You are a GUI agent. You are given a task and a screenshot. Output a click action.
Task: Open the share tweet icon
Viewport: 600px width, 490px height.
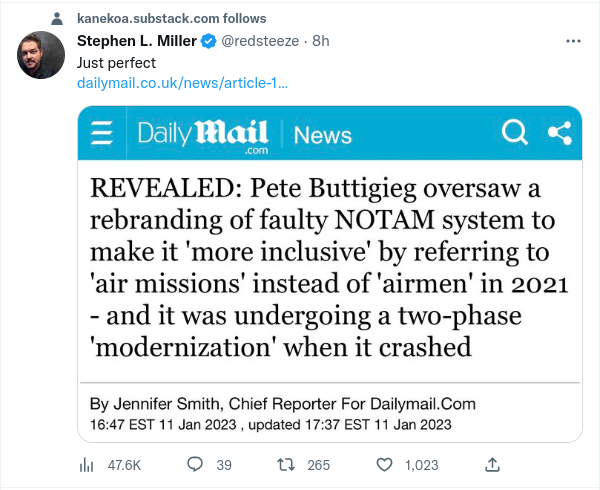tap(491, 464)
